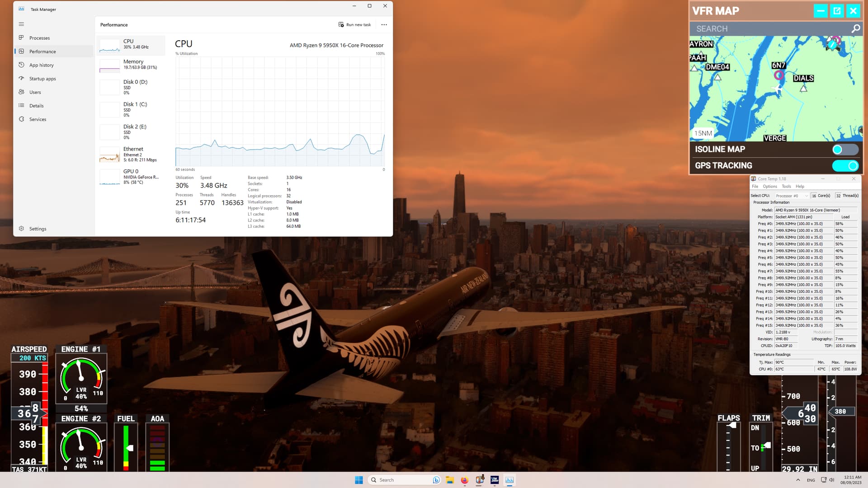
Task: Open the Options menu in Core Temp
Action: pyautogui.click(x=770, y=186)
